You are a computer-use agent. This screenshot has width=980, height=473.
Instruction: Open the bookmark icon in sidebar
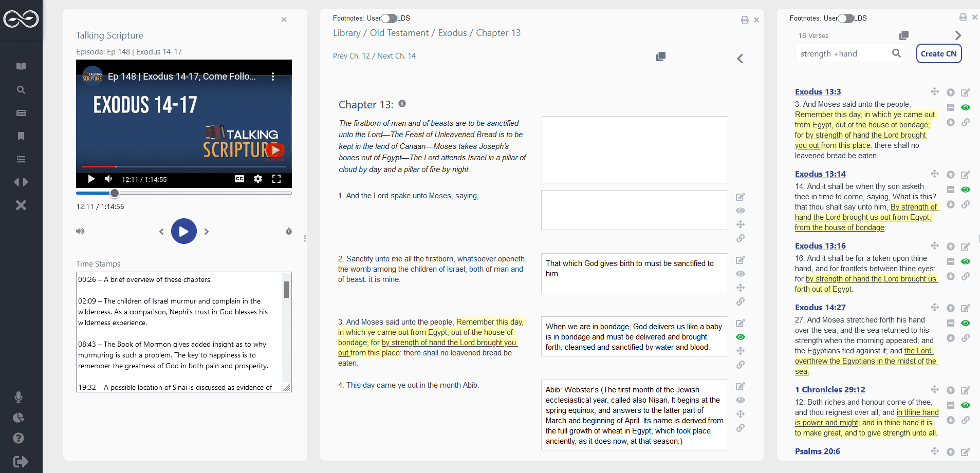21,136
